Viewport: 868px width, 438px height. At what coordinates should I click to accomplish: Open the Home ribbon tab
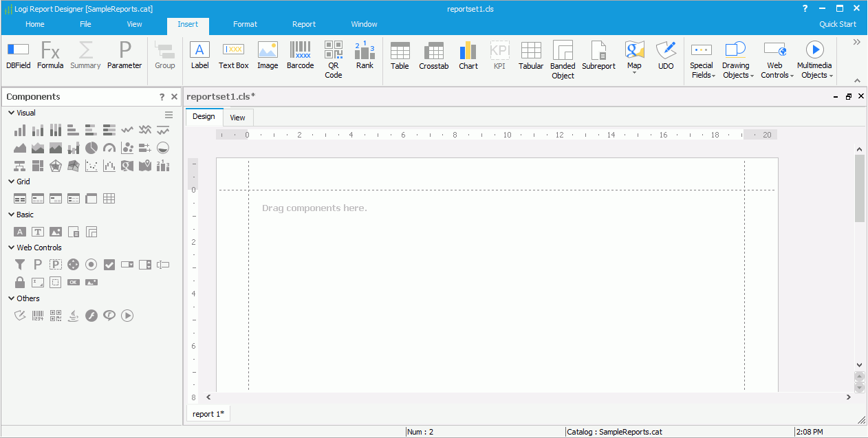pos(35,24)
